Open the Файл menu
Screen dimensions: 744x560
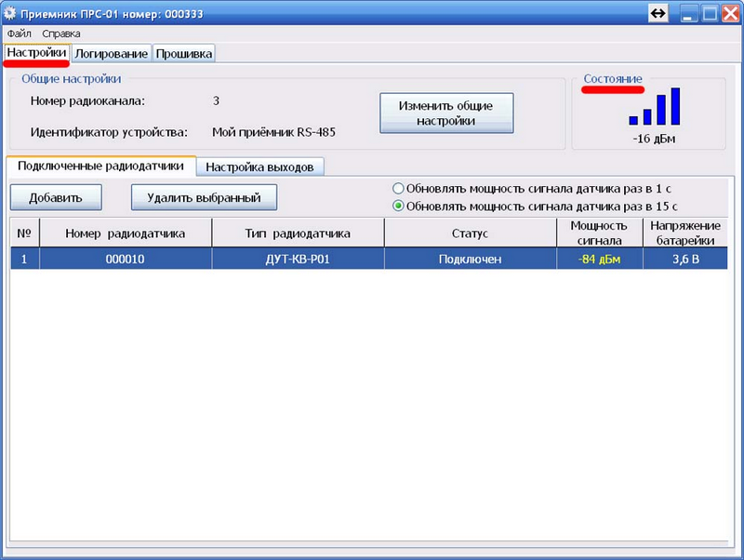(x=19, y=33)
